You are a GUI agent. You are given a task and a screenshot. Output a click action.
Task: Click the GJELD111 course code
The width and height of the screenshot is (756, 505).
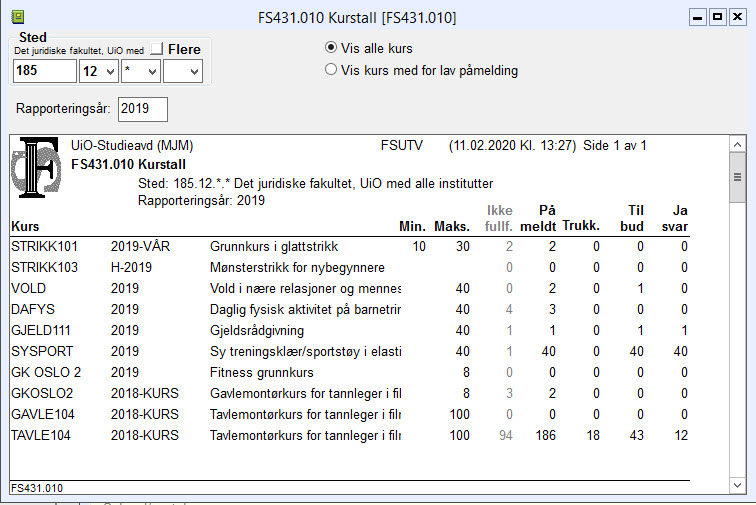click(x=41, y=330)
